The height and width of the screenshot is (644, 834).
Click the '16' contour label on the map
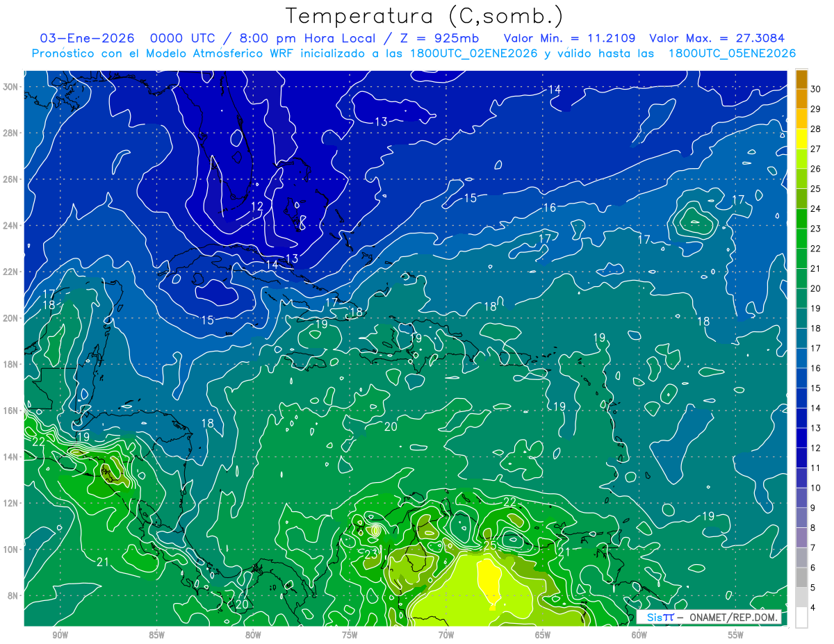[549, 208]
